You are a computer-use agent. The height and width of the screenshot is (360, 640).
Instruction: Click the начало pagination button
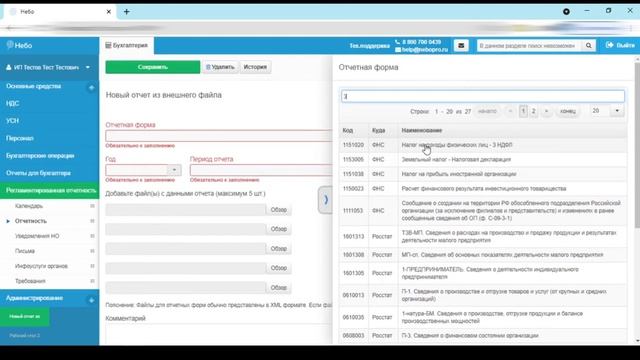(487, 111)
